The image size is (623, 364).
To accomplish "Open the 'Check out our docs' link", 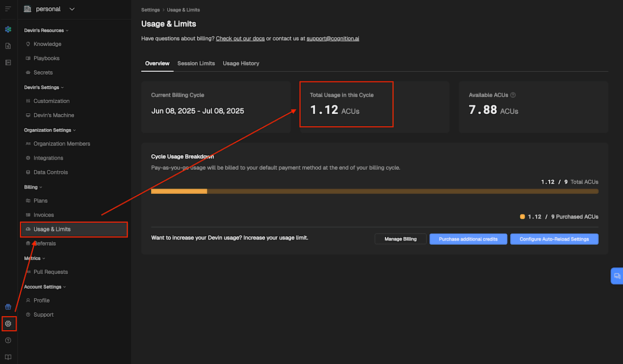I will point(240,38).
